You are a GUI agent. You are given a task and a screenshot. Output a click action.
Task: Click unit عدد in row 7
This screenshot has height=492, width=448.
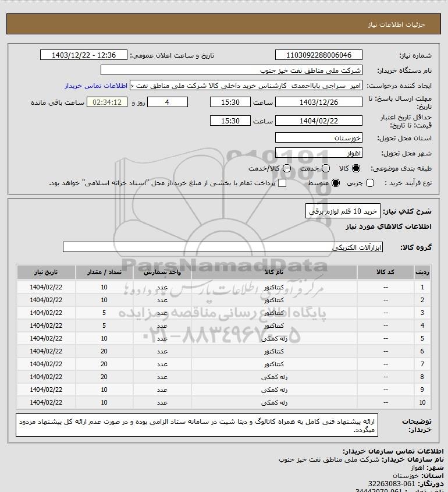(x=162, y=364)
